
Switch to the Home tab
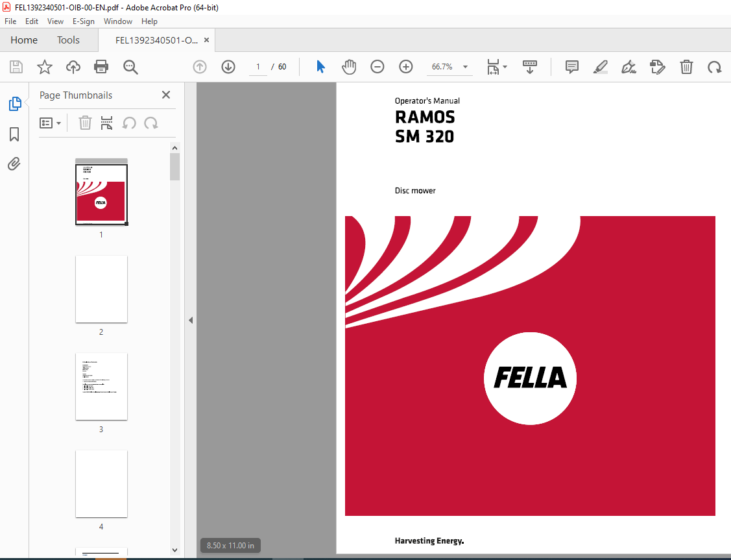(x=24, y=40)
